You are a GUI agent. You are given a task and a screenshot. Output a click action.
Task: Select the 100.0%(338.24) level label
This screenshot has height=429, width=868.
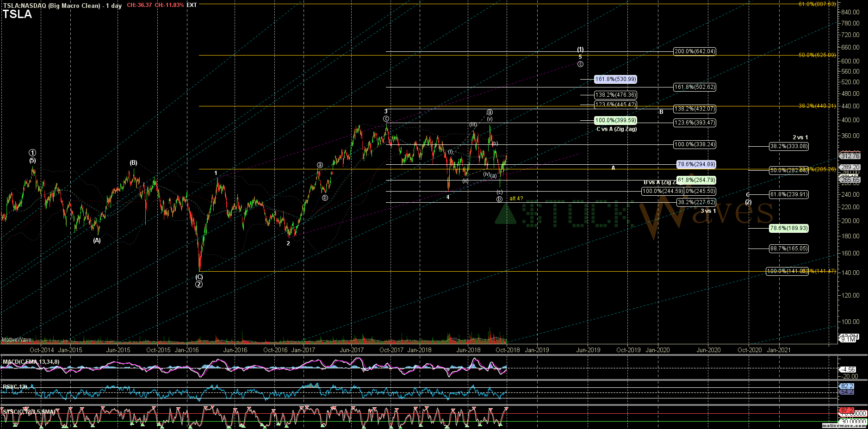coord(694,144)
